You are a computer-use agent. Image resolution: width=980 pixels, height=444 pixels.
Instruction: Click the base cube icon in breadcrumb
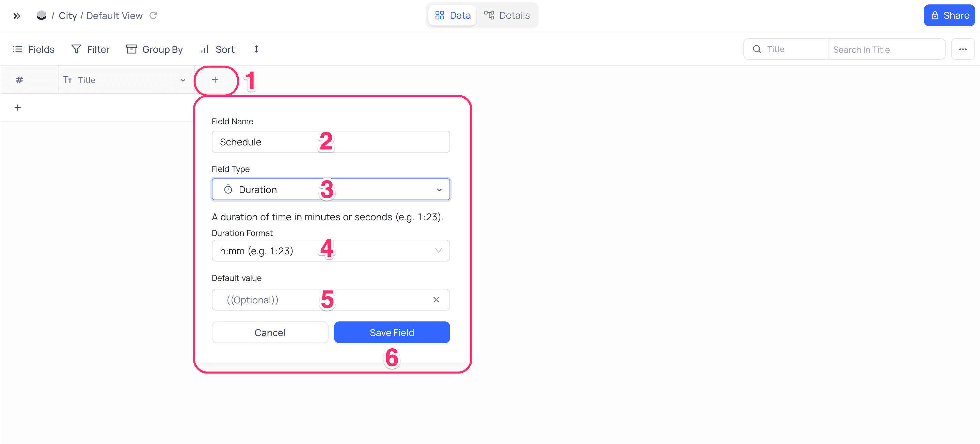[x=41, y=16]
